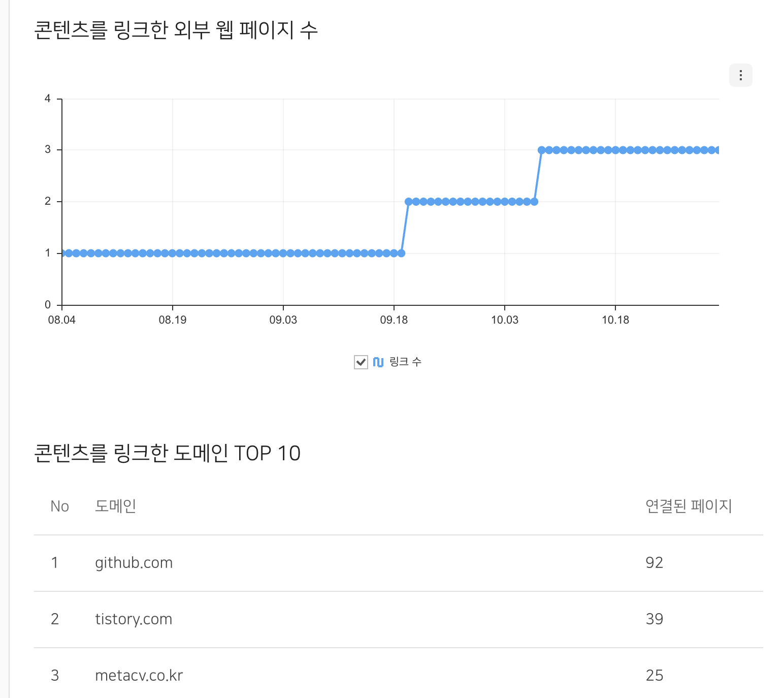Click the blue step-line legend icon

378,362
